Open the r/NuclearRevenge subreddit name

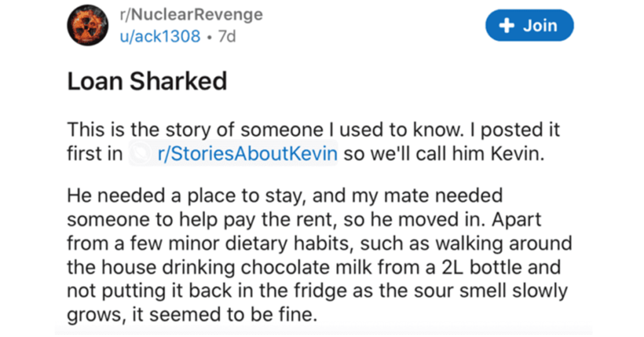(191, 15)
